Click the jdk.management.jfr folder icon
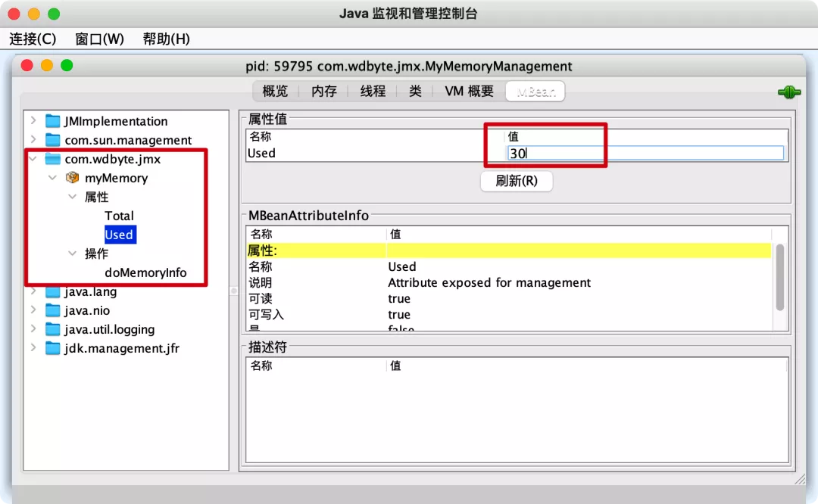Image resolution: width=818 pixels, height=504 pixels. click(x=53, y=347)
